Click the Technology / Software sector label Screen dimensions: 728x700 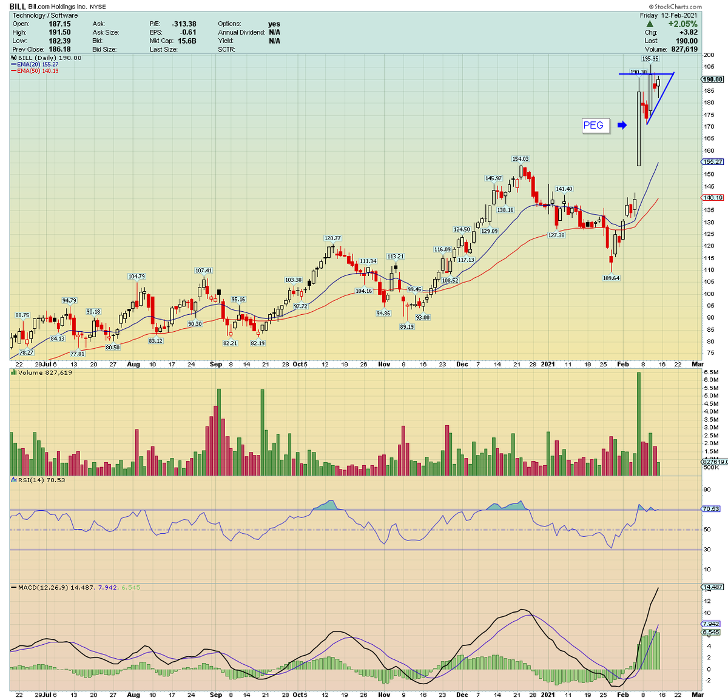(x=45, y=15)
